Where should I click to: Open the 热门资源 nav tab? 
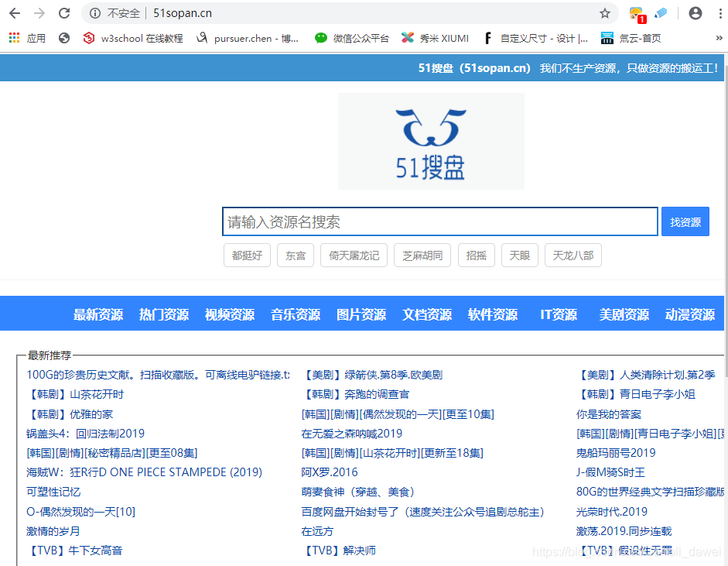pos(164,314)
